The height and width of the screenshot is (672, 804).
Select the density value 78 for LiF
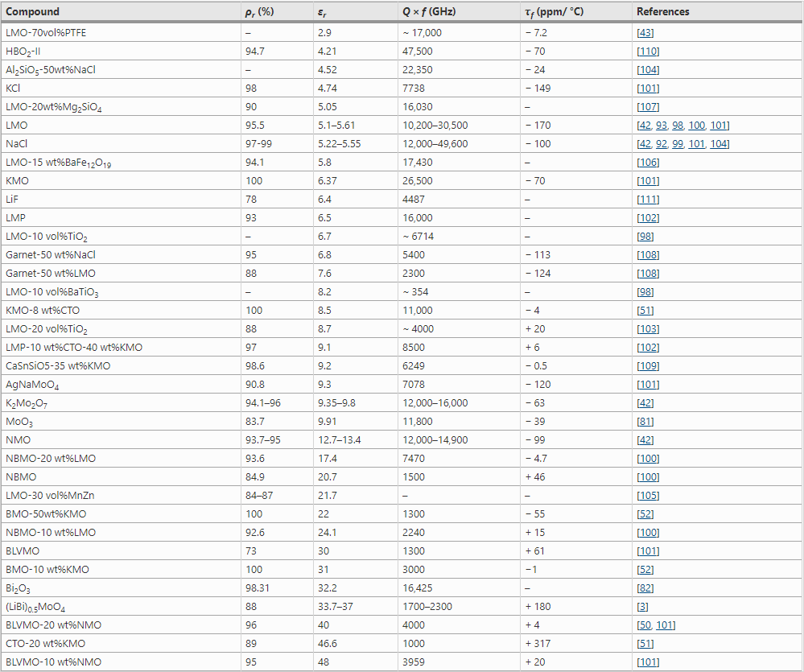click(x=251, y=199)
